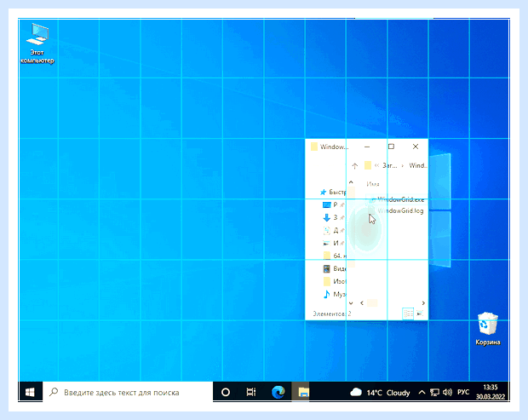Click the file list horizontal scroll-right arrow
Screen dimensions: 528x420
pos(423,303)
